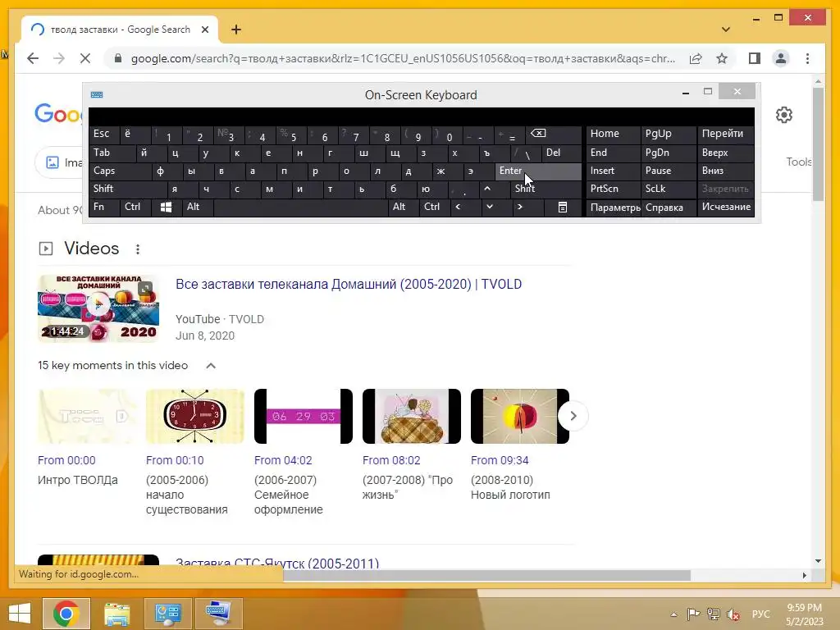Click the space bar on On-Screen Keyboard
This screenshot has height=630, width=840.
pyautogui.click(x=300, y=208)
